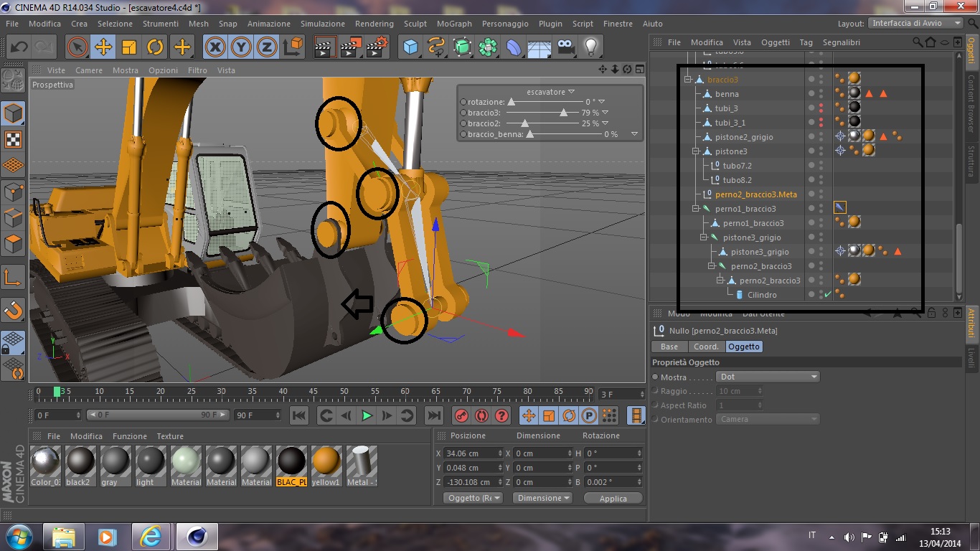Open the Mostra dropdown set to Dot
This screenshot has width=980, height=551.
tap(768, 377)
